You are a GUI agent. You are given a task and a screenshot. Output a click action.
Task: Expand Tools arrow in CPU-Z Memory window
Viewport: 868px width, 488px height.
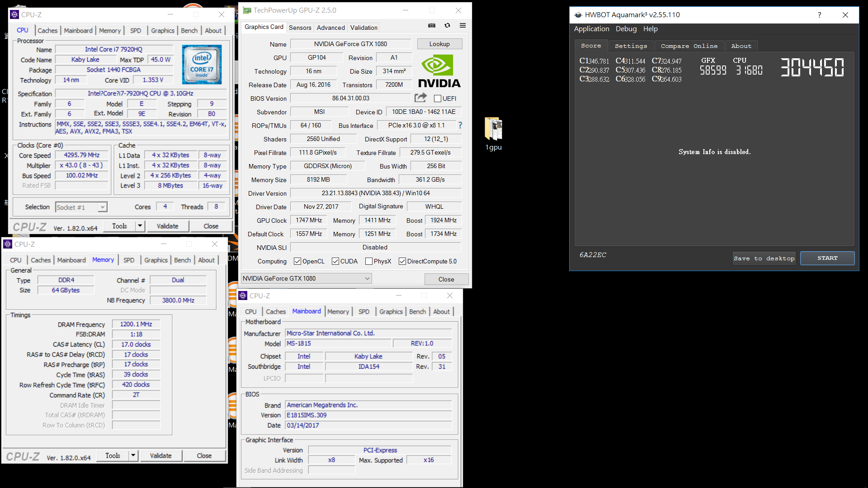(133, 455)
